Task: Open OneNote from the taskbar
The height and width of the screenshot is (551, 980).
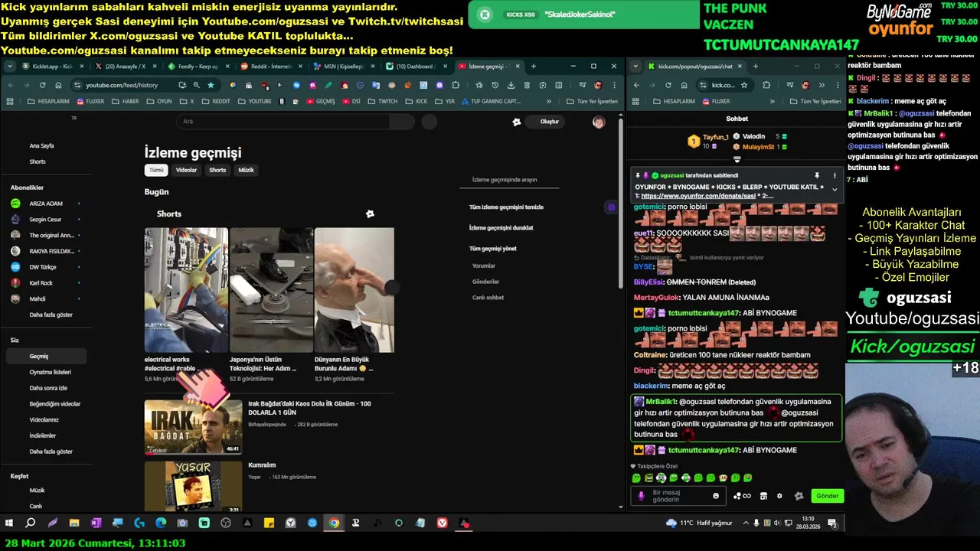Action: pyautogui.click(x=96, y=523)
